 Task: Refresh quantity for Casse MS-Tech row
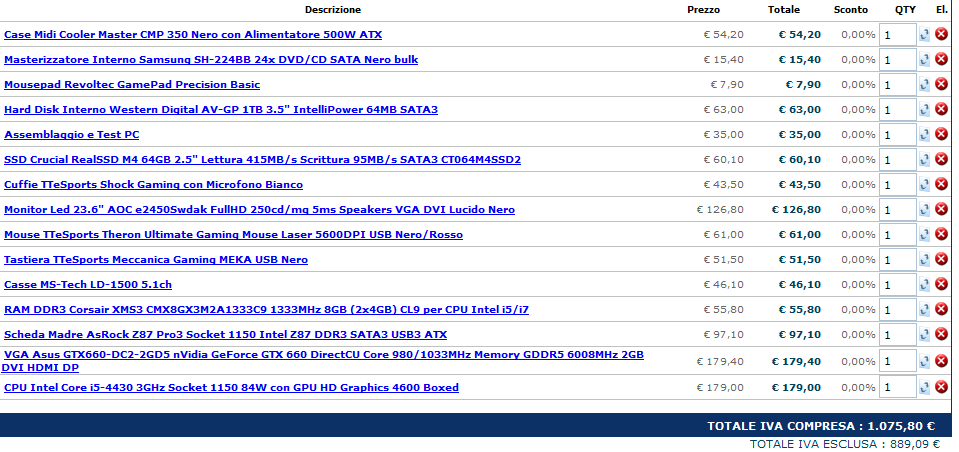tap(924, 286)
